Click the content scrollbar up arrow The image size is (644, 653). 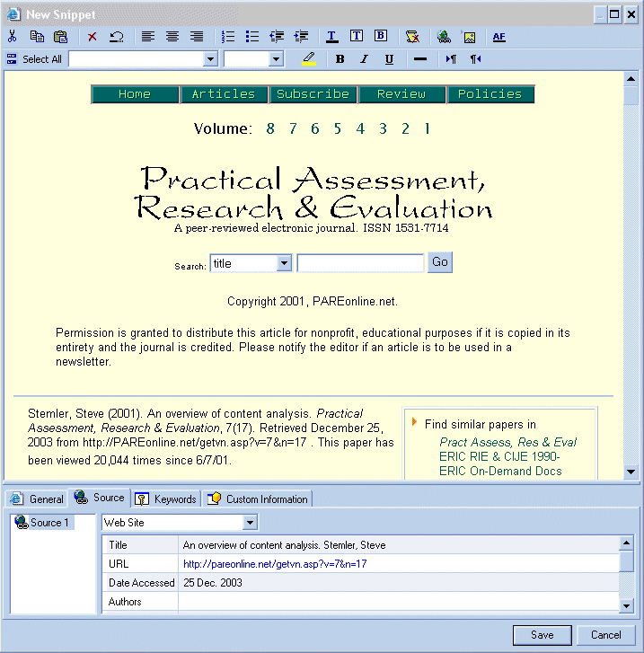[x=631, y=79]
